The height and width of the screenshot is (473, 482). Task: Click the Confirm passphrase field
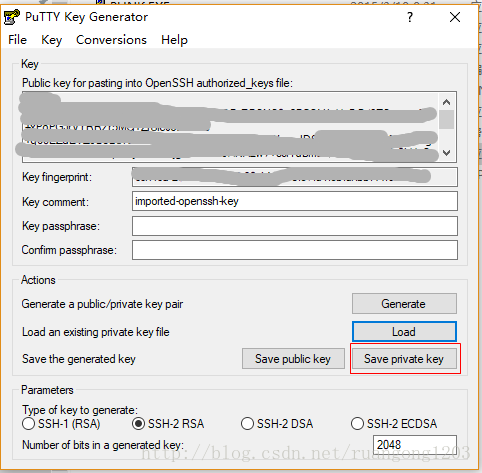[x=295, y=250]
